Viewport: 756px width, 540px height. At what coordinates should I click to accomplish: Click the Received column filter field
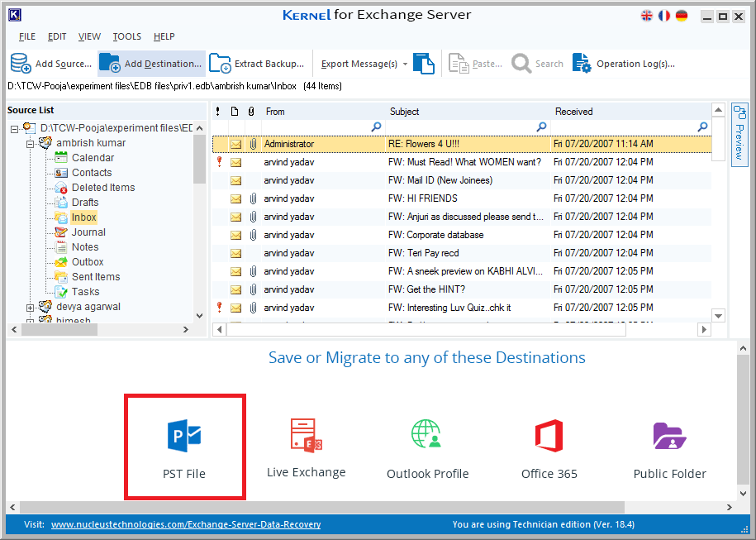[x=631, y=127]
